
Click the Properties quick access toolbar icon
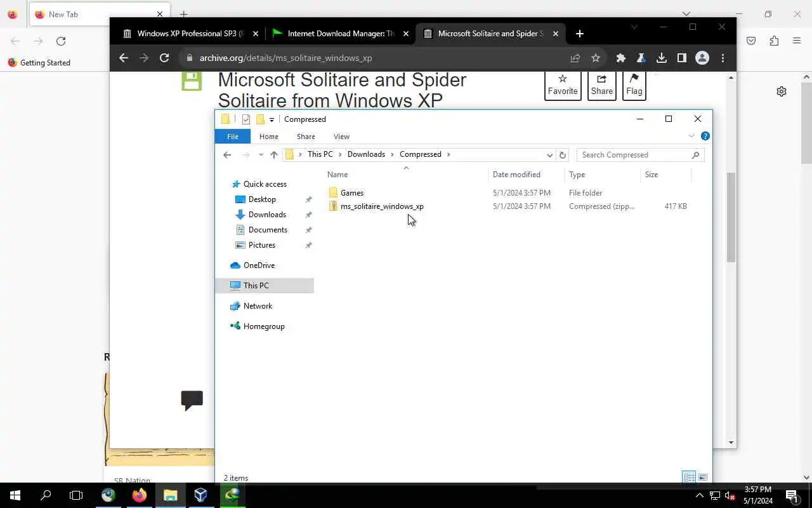click(x=246, y=119)
